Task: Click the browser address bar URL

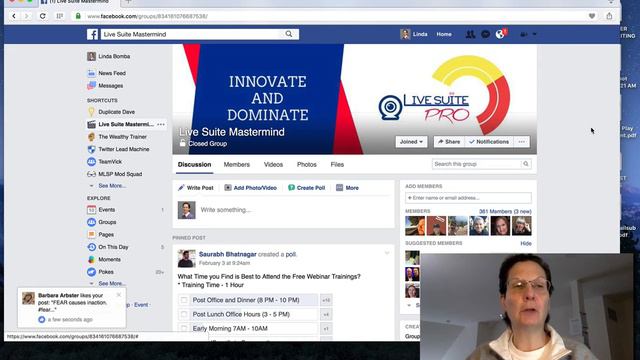Action: [147, 16]
